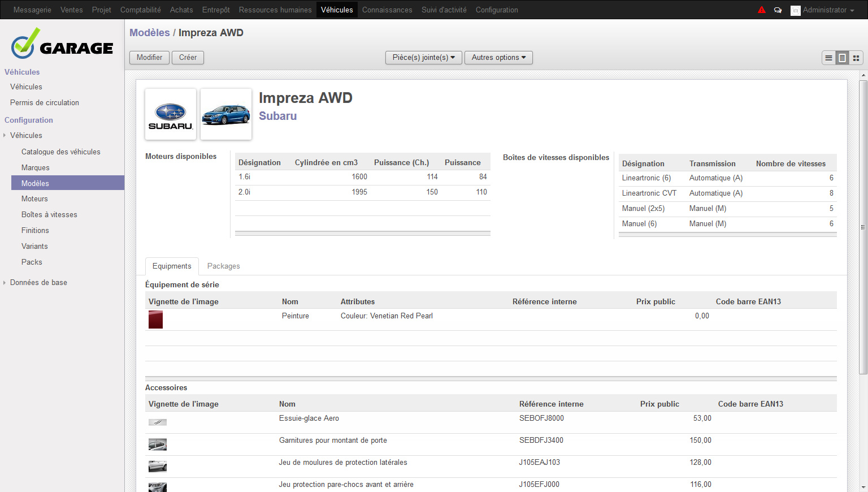The height and width of the screenshot is (492, 868).
Task: Open Boîtes à vitesses in sidebar
Action: tap(49, 215)
